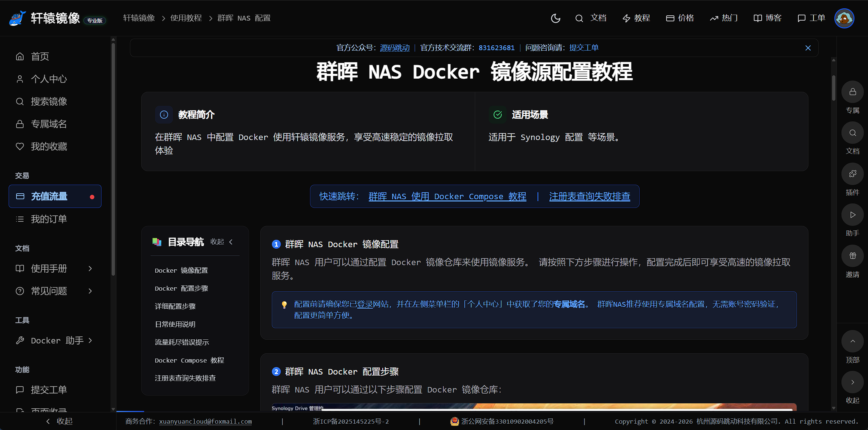Open 我的订单 in the sidebar
The width and height of the screenshot is (868, 430).
tap(55, 219)
